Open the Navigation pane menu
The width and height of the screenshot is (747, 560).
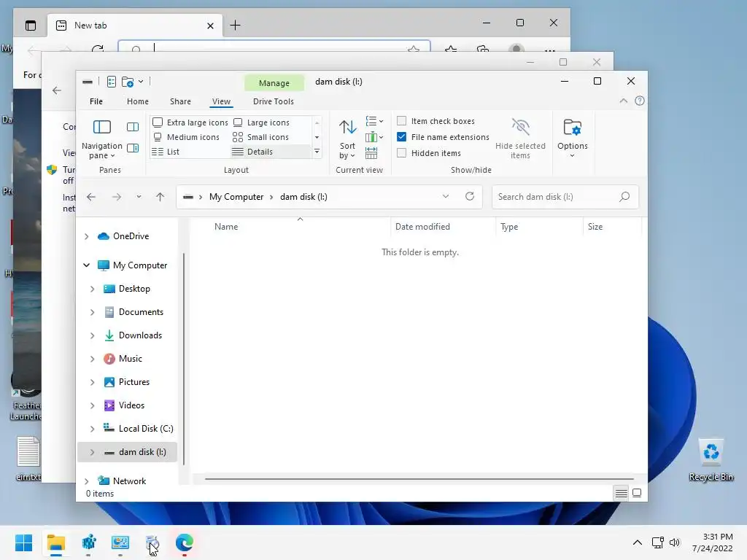(102, 139)
